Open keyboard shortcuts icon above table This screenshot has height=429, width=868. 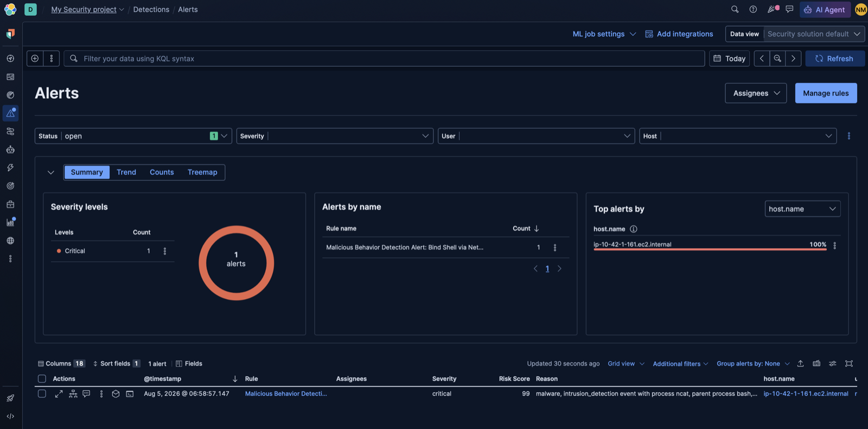pos(816,364)
